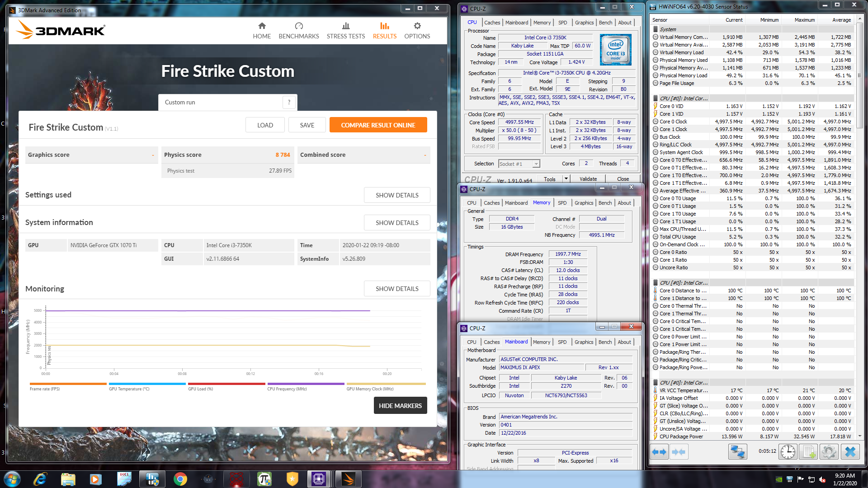This screenshot has width=868, height=488.
Task: Open Windows Start menu orb
Action: pyautogui.click(x=12, y=479)
